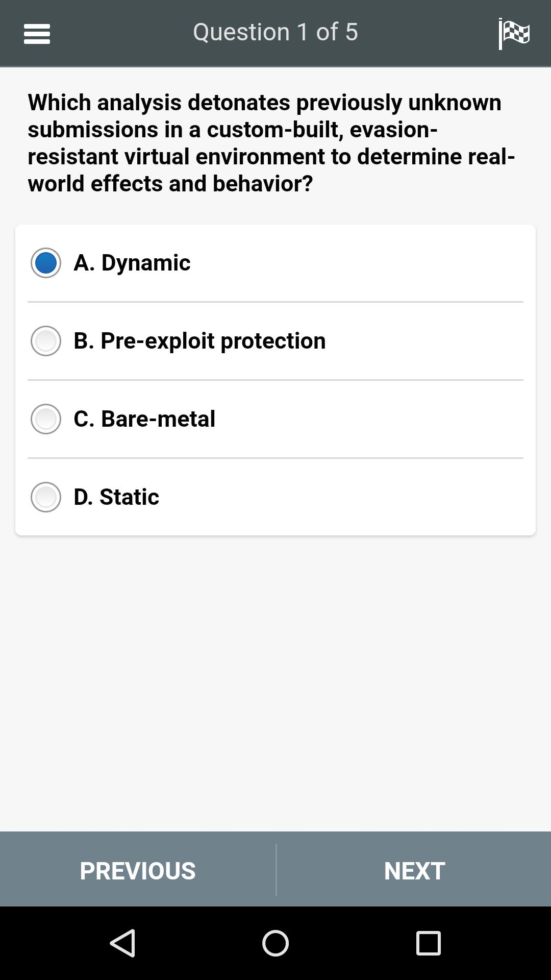Select the A. Dynamic radio button
This screenshot has height=980, width=551.
click(x=46, y=263)
